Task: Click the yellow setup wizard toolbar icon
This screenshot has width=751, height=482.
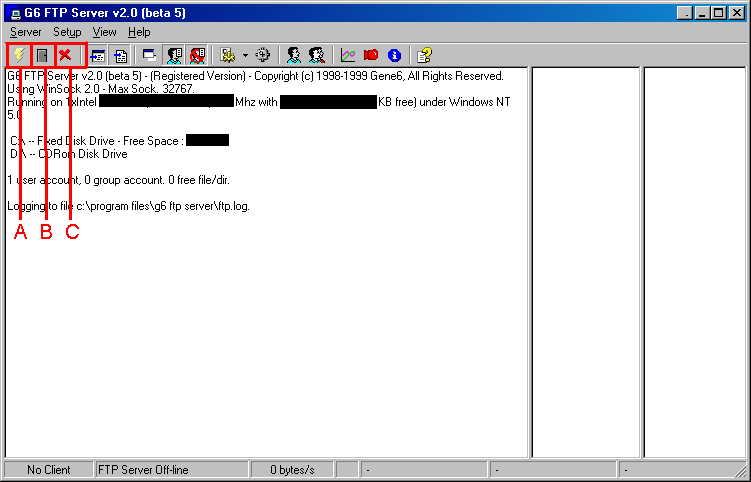Action: pyautogui.click(x=228, y=55)
